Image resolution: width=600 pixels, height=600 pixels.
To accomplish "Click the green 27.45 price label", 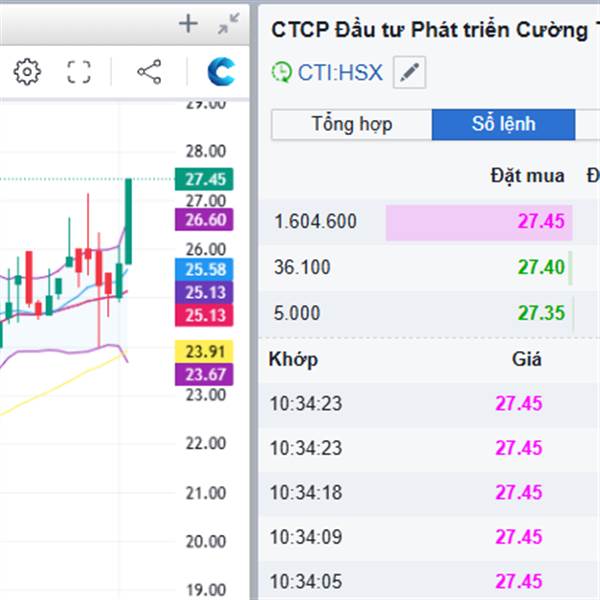I will (204, 179).
